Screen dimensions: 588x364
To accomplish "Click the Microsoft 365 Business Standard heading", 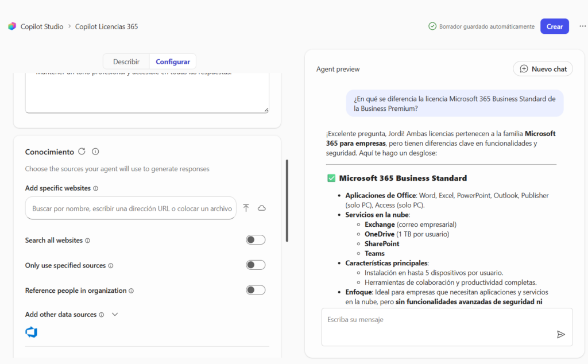I will point(403,178).
